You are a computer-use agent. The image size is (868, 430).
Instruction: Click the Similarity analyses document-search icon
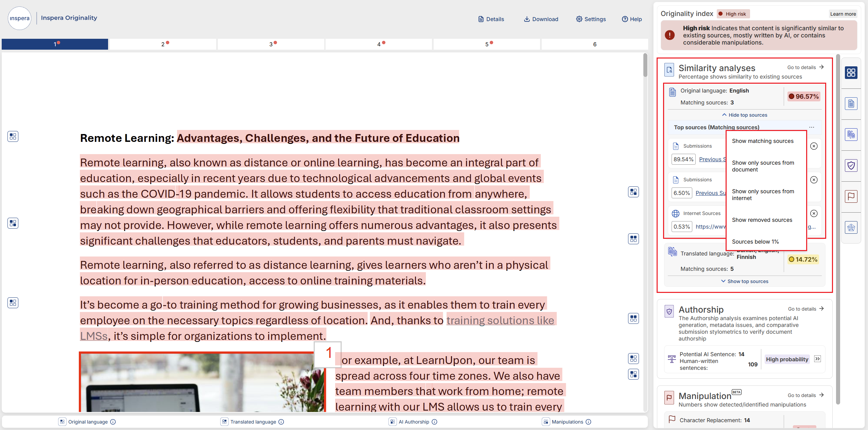pyautogui.click(x=669, y=70)
